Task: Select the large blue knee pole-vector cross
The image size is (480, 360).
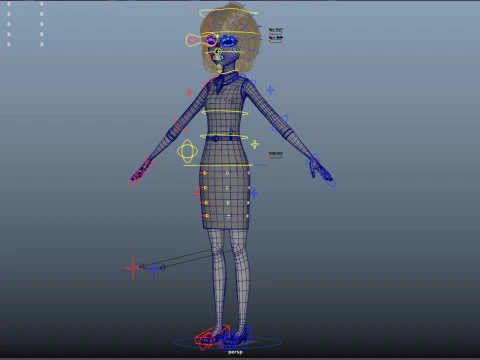Action: tap(153, 269)
